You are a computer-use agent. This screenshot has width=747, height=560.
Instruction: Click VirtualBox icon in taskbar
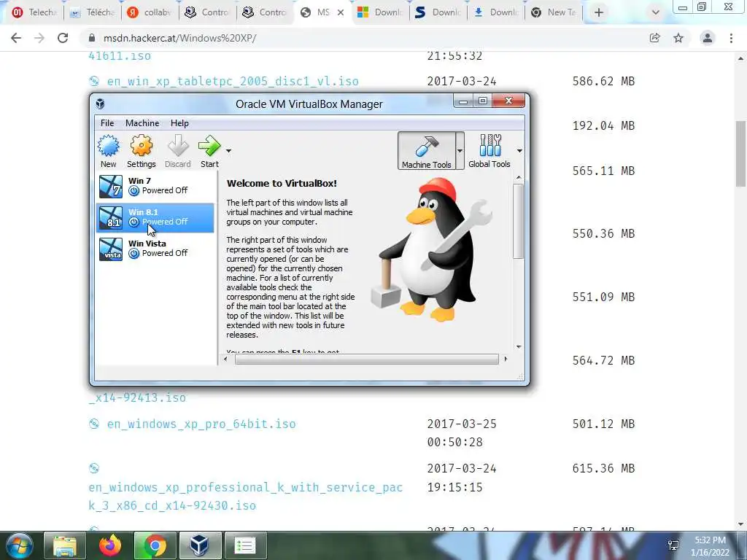pos(200,545)
